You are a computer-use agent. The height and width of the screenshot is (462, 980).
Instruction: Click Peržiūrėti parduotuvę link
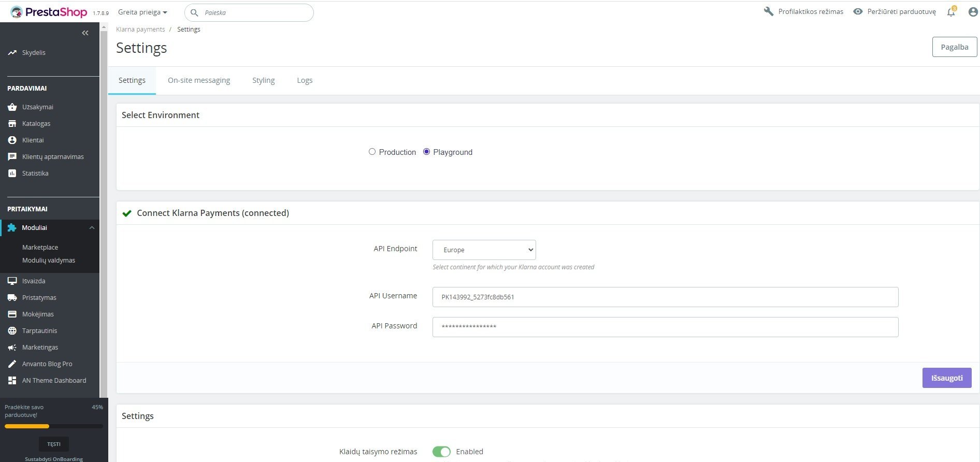point(902,11)
